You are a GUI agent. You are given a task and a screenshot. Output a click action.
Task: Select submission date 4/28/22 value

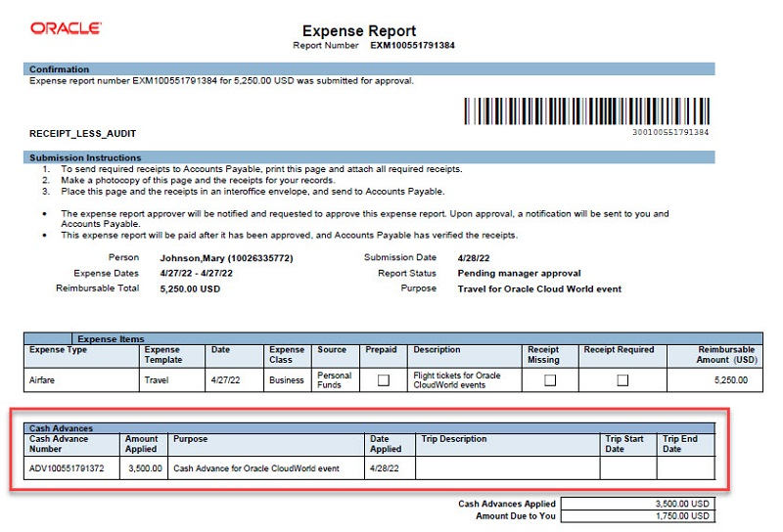point(474,258)
